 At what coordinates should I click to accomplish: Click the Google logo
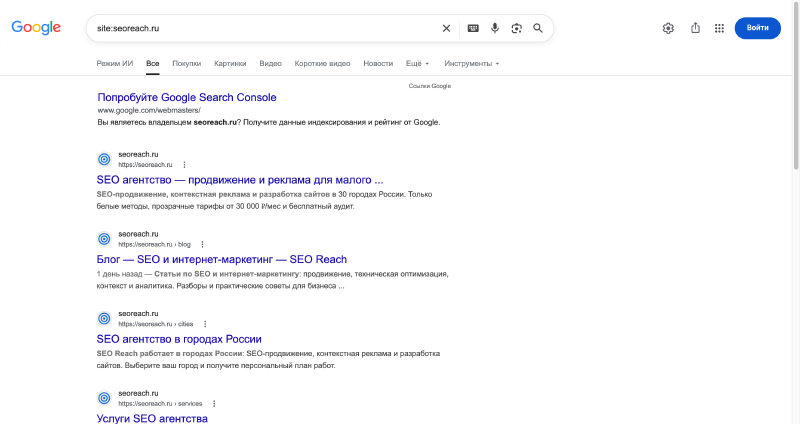coord(36,28)
